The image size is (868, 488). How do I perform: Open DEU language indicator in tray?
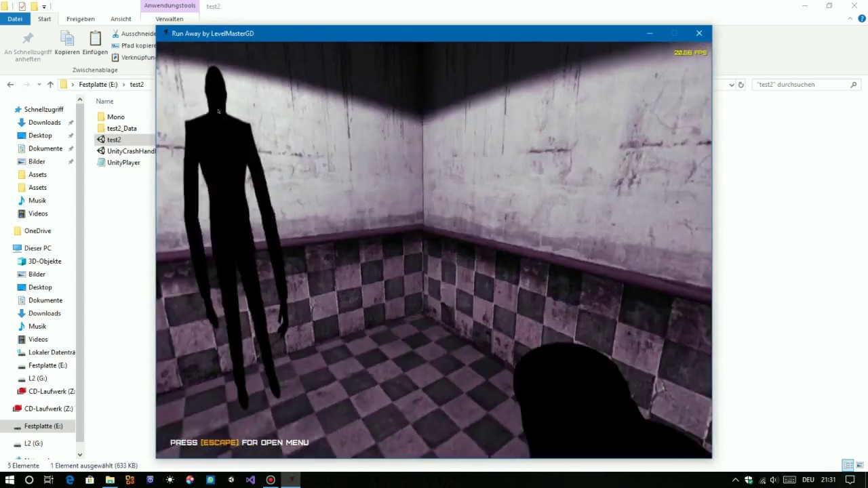pyautogui.click(x=808, y=480)
